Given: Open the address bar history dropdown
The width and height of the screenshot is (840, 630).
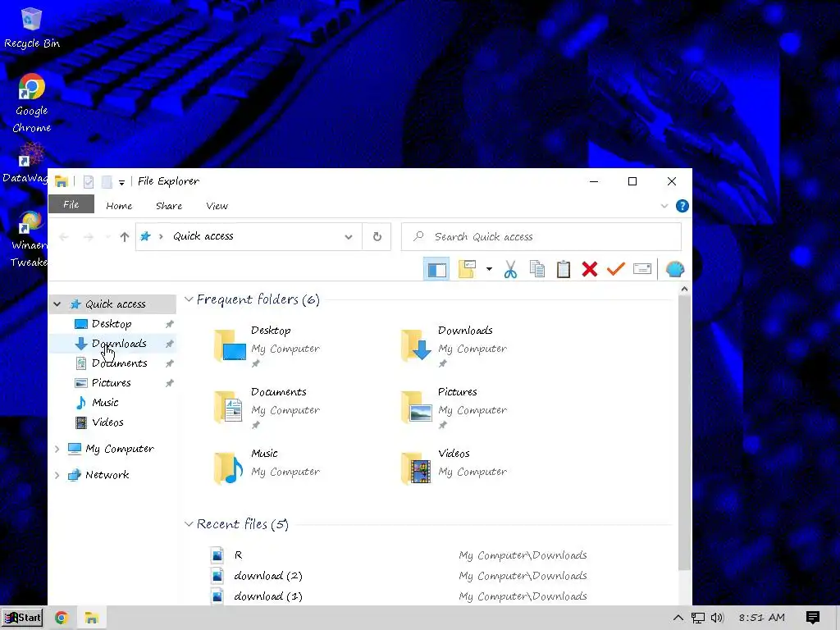Looking at the screenshot, I should 348,237.
